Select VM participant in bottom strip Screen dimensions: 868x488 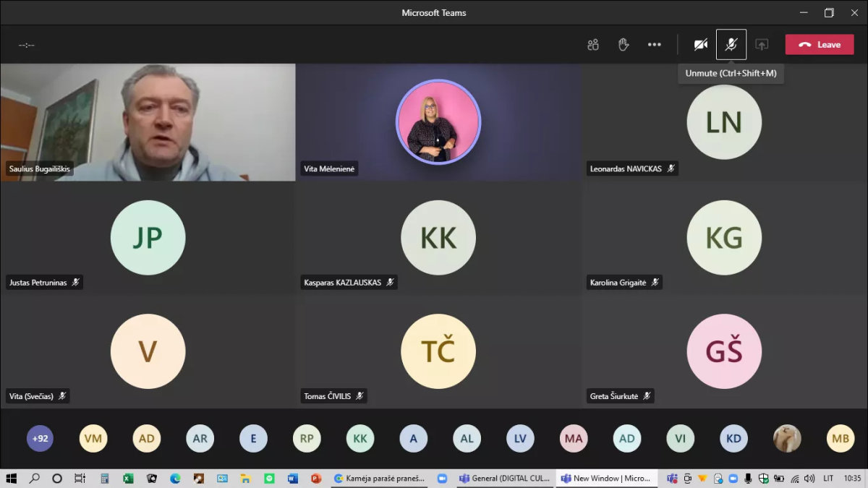(x=93, y=438)
